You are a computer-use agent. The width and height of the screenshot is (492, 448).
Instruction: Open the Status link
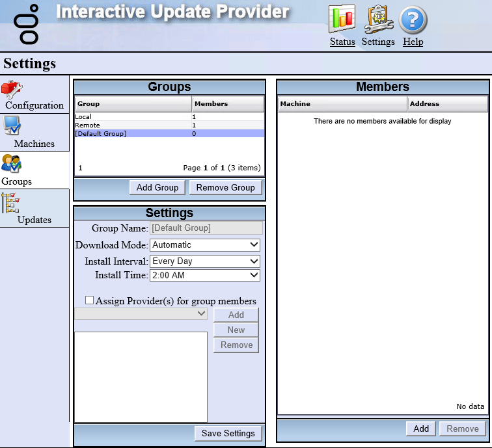[x=342, y=42]
